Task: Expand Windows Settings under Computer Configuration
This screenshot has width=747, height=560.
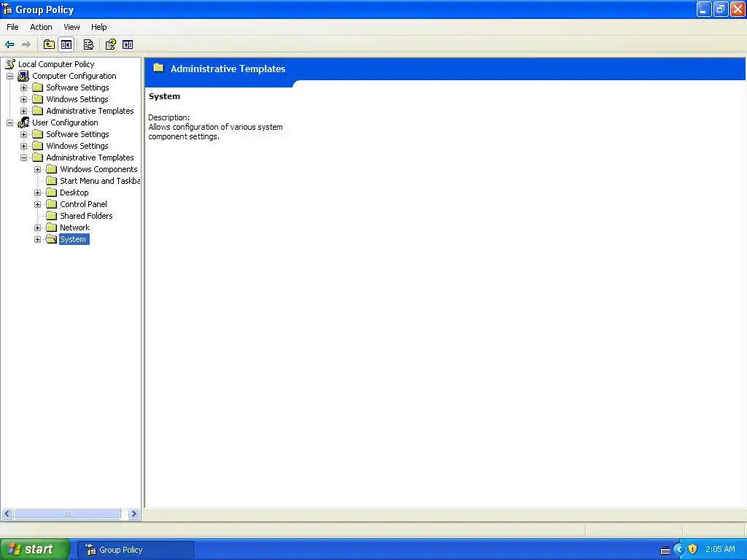Action: [23, 99]
